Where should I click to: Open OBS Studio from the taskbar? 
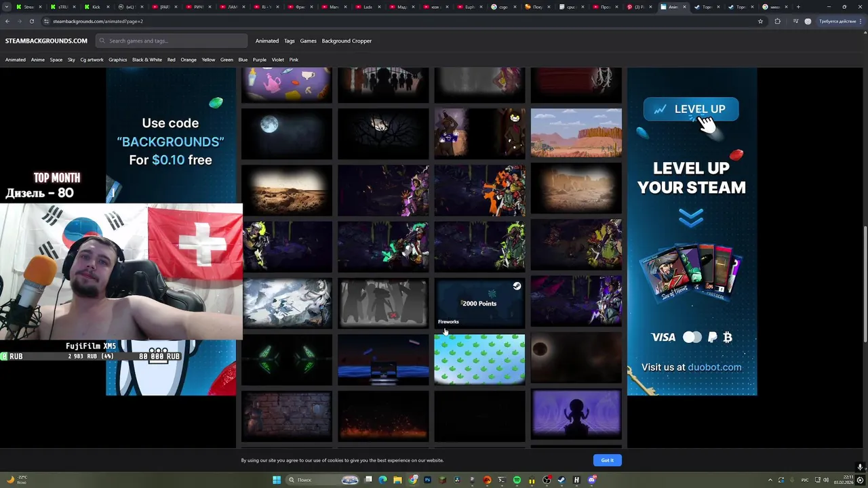tap(547, 480)
